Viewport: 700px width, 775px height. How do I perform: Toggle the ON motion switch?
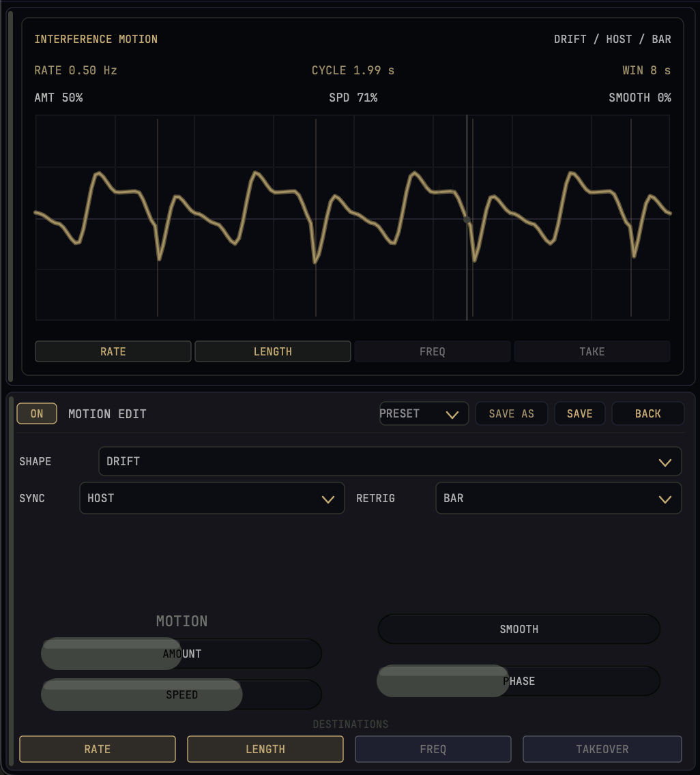click(37, 413)
